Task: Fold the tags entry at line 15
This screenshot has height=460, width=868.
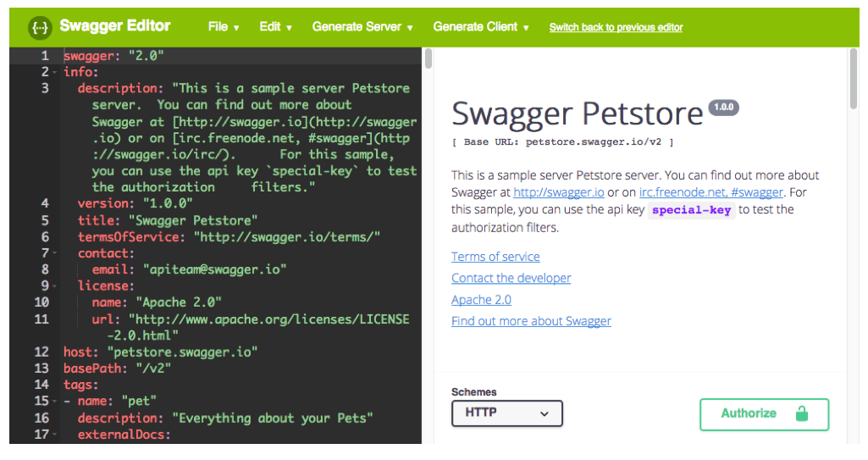Action: coord(55,402)
